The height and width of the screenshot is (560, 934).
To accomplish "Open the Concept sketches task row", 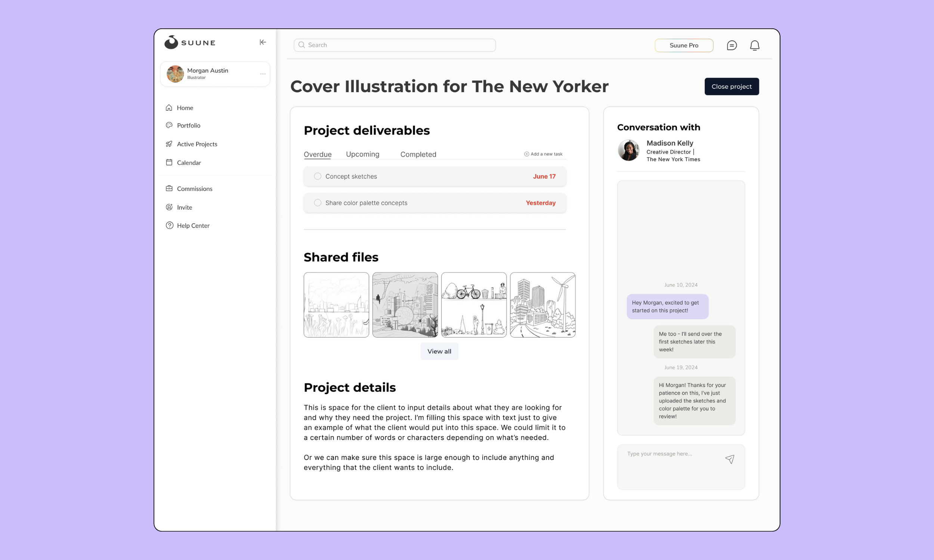I will point(434,176).
